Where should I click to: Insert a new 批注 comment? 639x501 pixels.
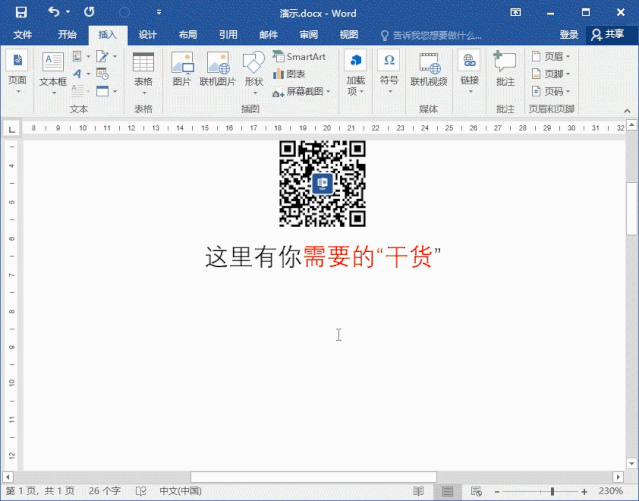505,69
